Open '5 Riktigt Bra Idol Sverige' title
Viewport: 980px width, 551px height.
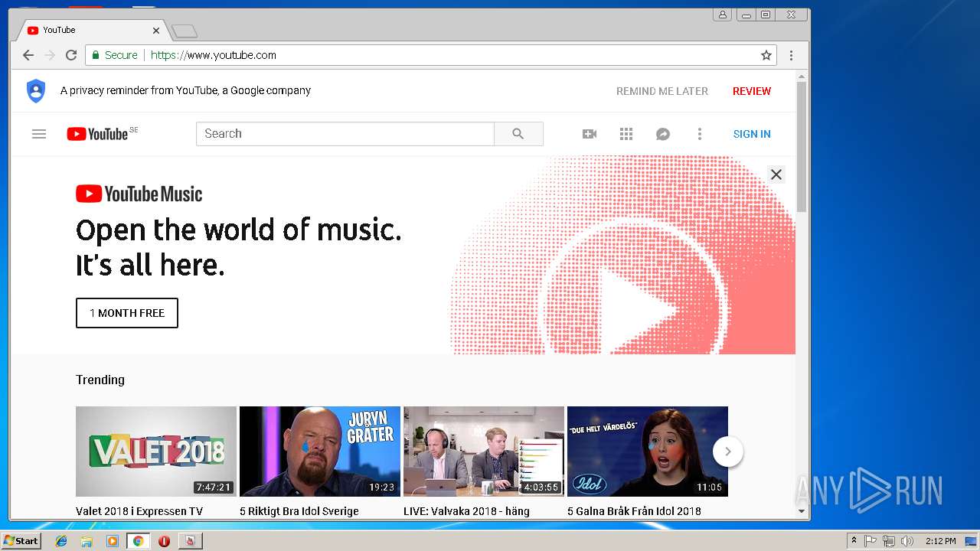pyautogui.click(x=299, y=511)
